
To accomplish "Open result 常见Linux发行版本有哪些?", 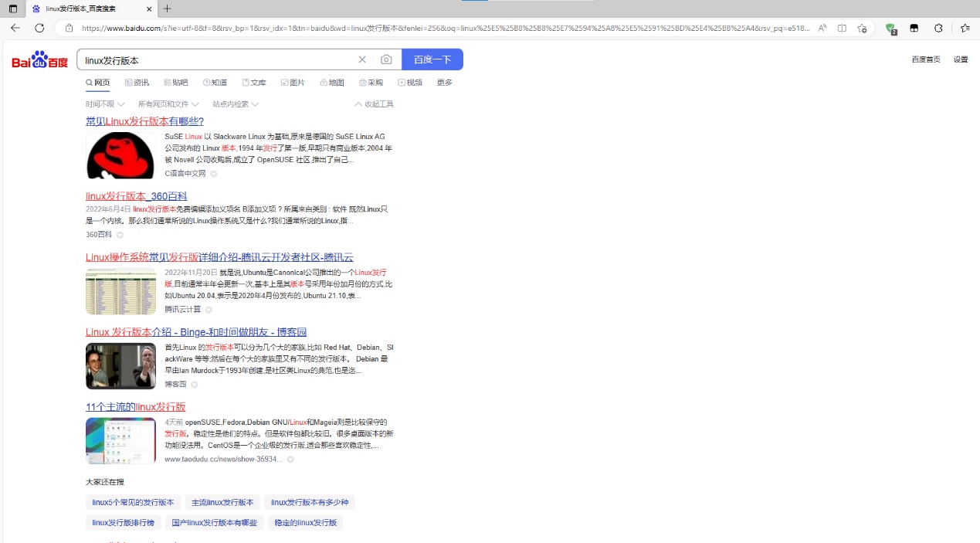I will pyautogui.click(x=144, y=121).
